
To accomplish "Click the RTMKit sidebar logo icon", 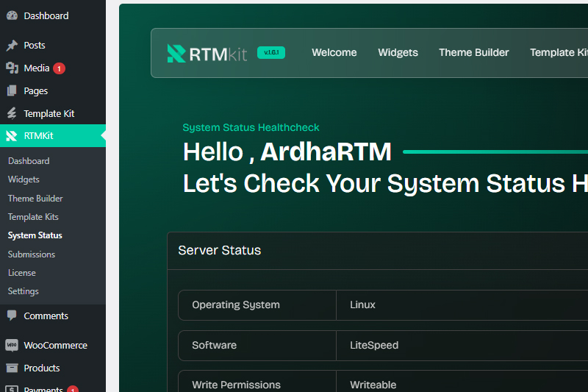I will coord(12,136).
